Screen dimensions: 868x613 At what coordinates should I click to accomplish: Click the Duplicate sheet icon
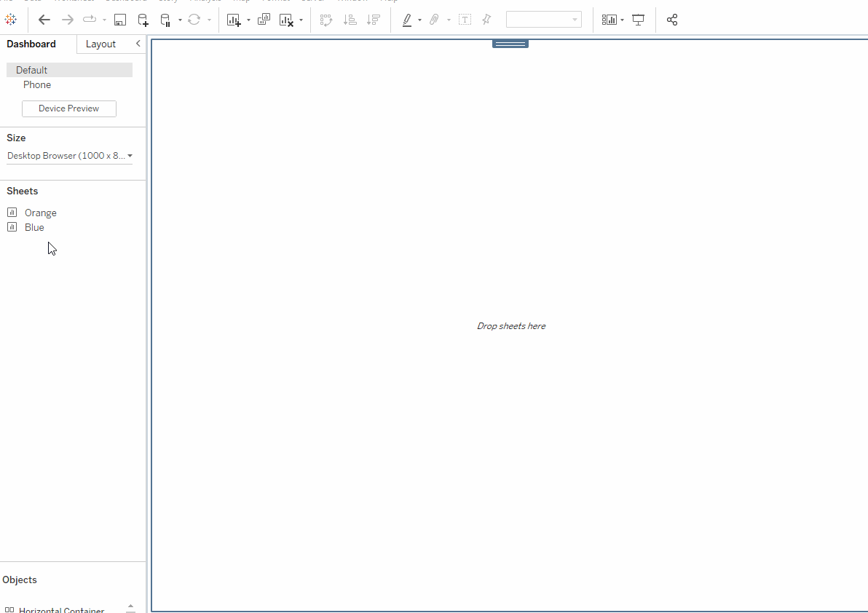click(264, 20)
